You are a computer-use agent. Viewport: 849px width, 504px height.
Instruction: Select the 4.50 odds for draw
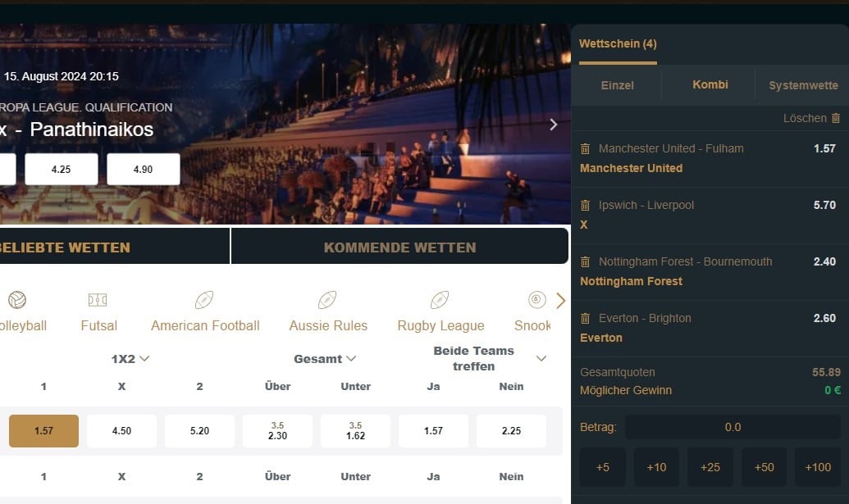pos(121,430)
